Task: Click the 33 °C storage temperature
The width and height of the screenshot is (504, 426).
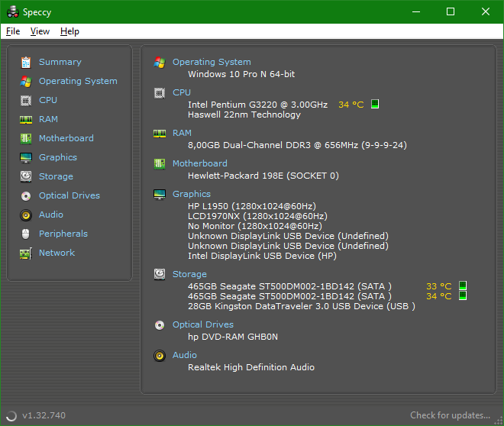Action: click(x=439, y=286)
